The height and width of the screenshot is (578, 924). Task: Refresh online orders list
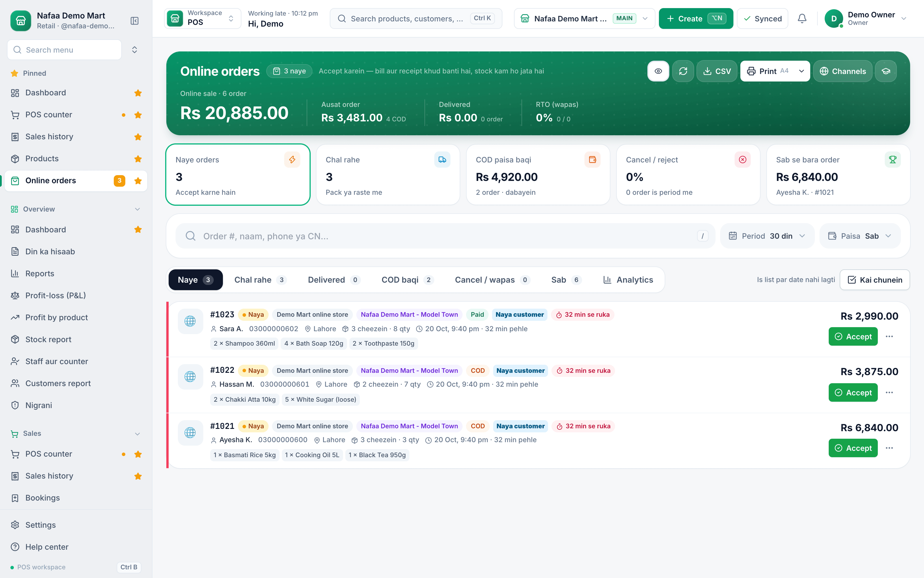683,71
